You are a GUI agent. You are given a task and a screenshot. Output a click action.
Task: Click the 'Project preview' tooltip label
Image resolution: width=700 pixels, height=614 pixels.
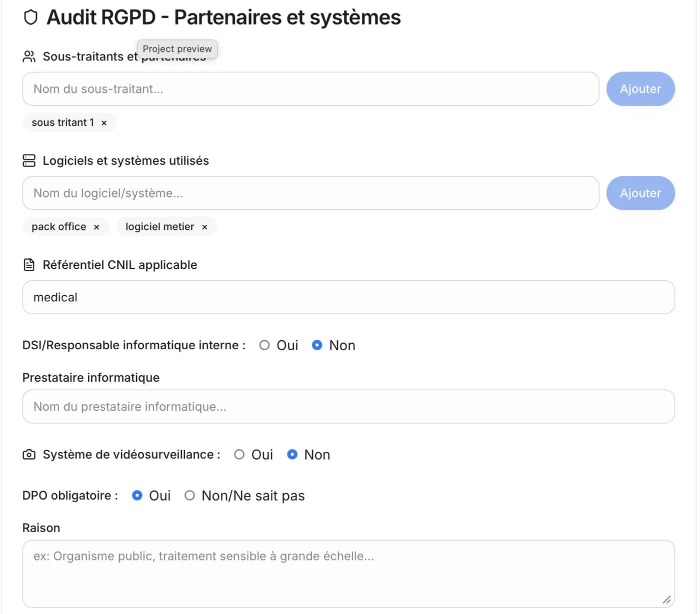click(x=177, y=49)
